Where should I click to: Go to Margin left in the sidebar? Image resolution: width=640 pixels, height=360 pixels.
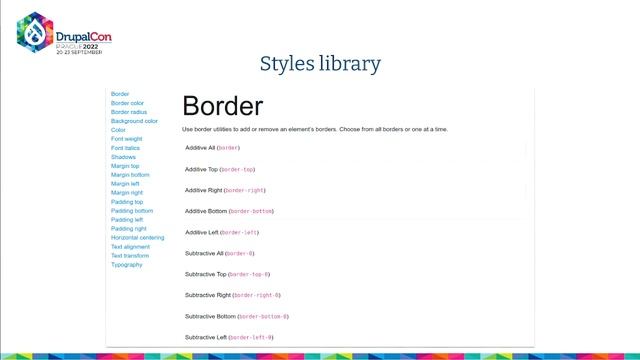point(125,184)
